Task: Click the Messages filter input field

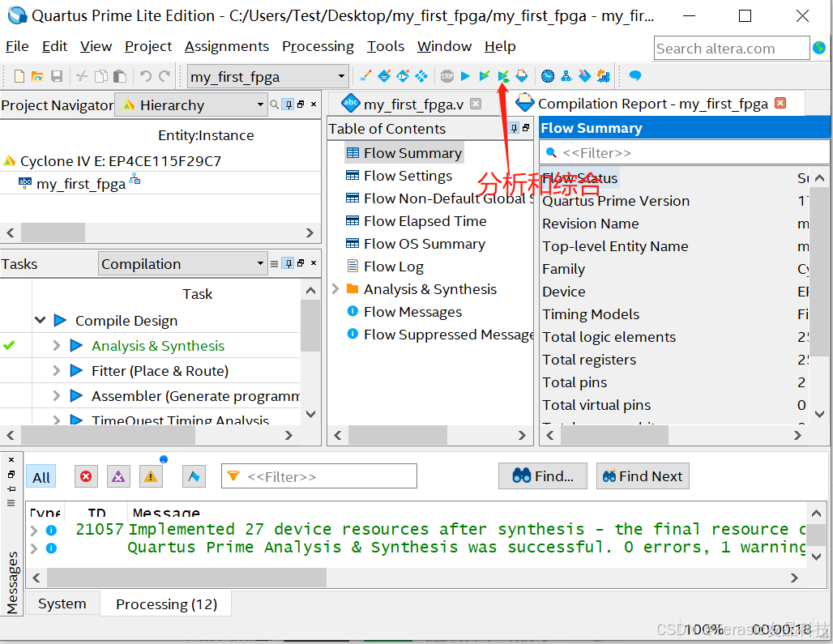Action: click(x=318, y=477)
